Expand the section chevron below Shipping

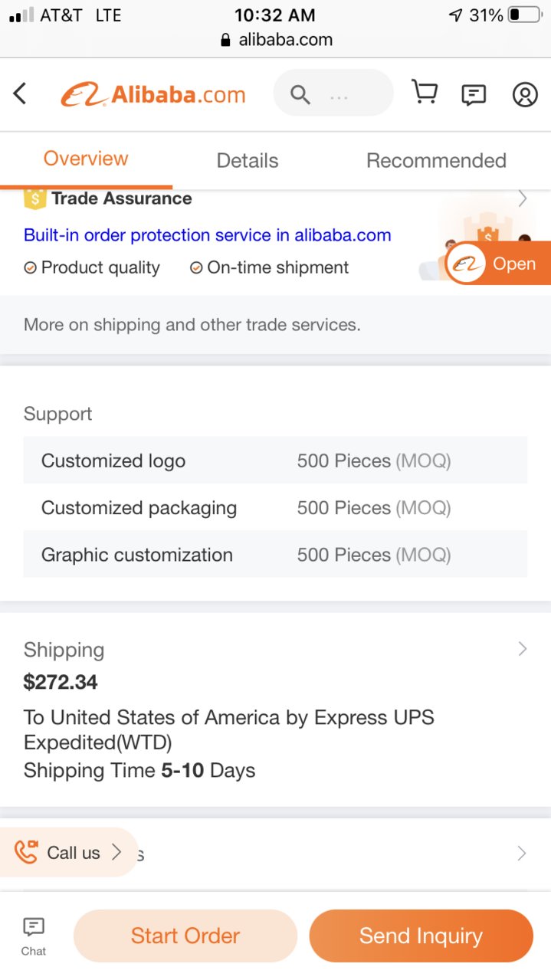522,854
